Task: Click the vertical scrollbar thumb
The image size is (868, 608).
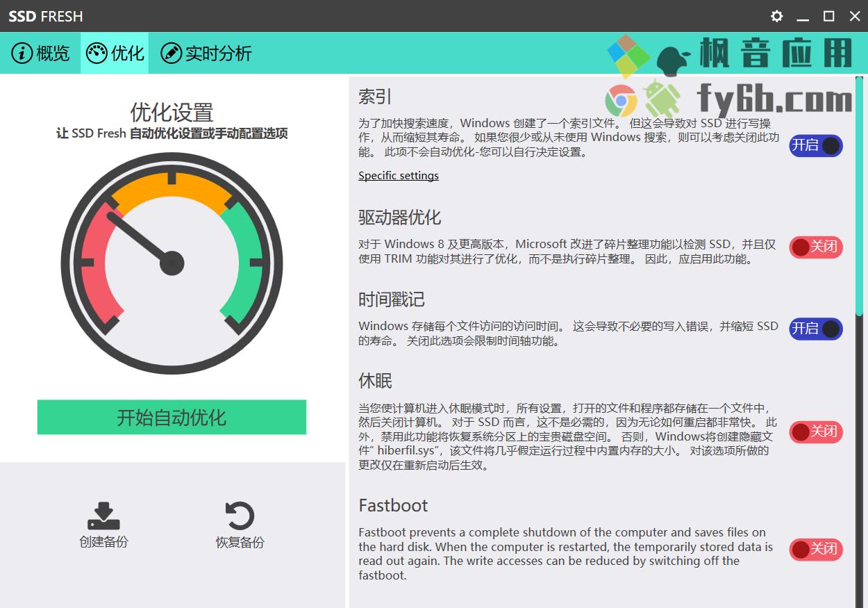Action: 860,196
